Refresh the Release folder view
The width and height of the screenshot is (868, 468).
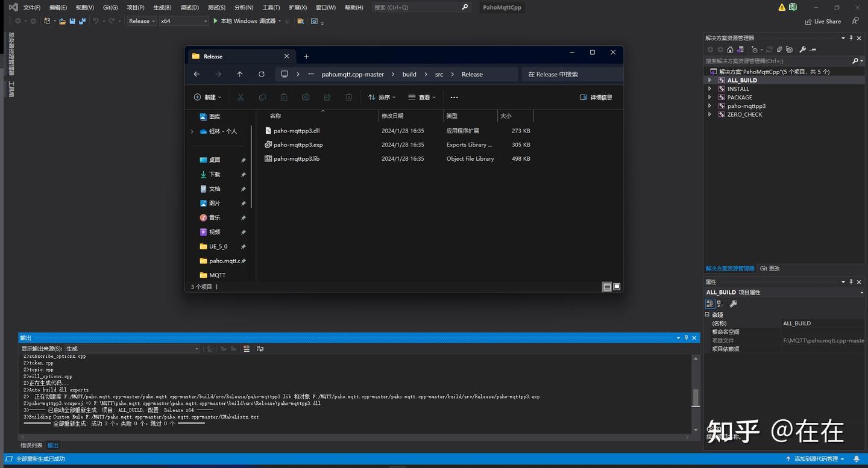262,74
